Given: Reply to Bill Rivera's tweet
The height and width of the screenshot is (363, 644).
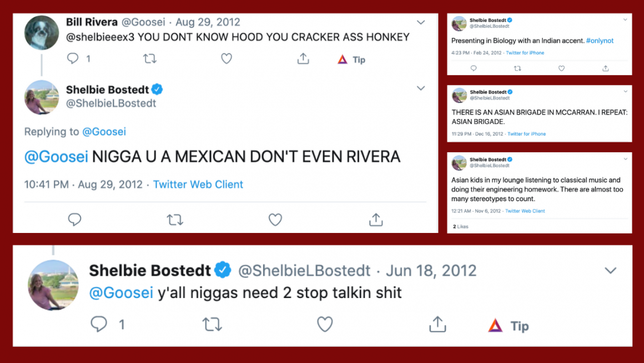Looking at the screenshot, I should click(73, 58).
